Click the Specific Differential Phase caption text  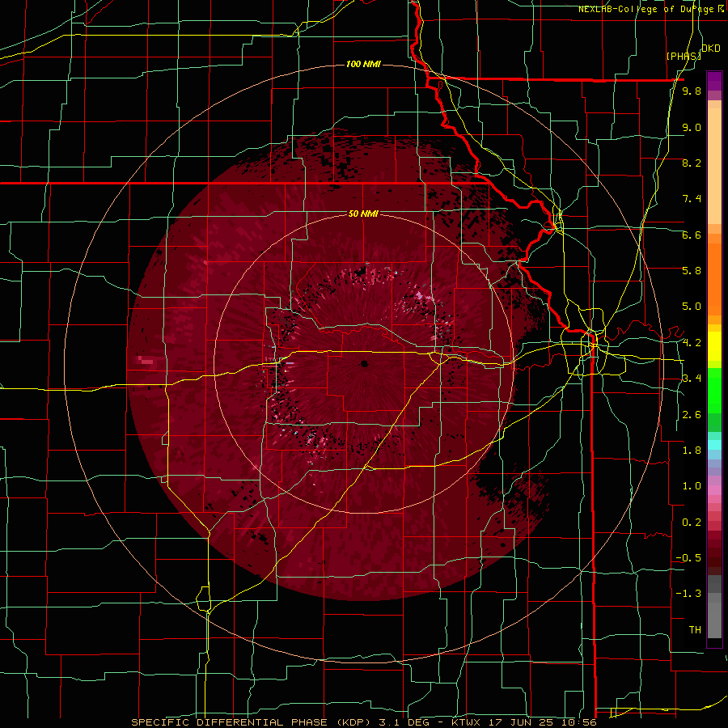[363, 722]
